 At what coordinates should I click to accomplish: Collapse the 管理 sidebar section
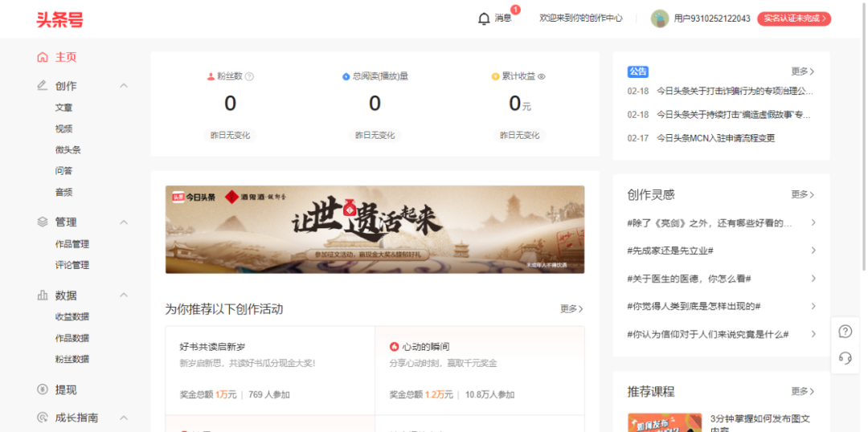pyautogui.click(x=124, y=222)
